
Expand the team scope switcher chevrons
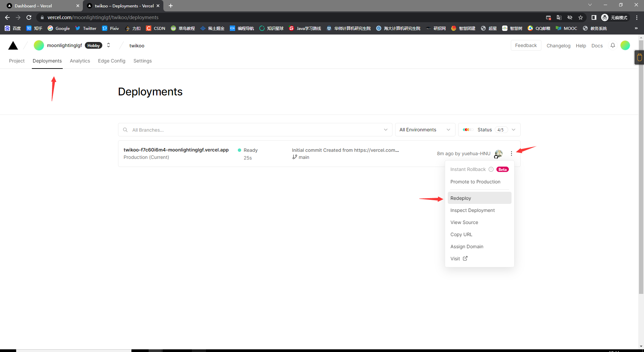(108, 45)
